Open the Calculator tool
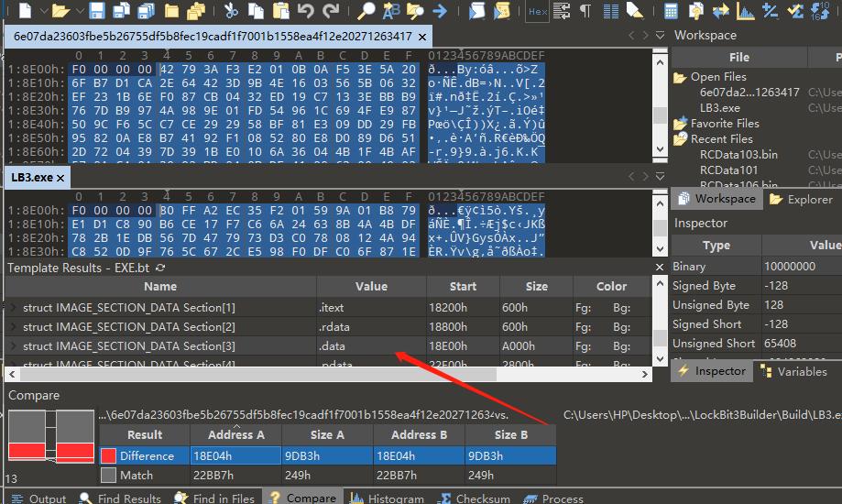 pyautogui.click(x=671, y=10)
